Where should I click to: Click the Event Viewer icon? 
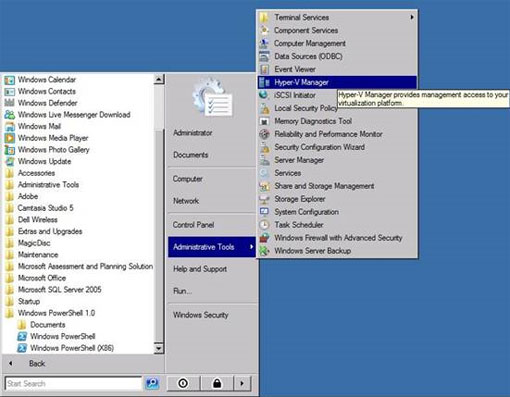pos(264,69)
